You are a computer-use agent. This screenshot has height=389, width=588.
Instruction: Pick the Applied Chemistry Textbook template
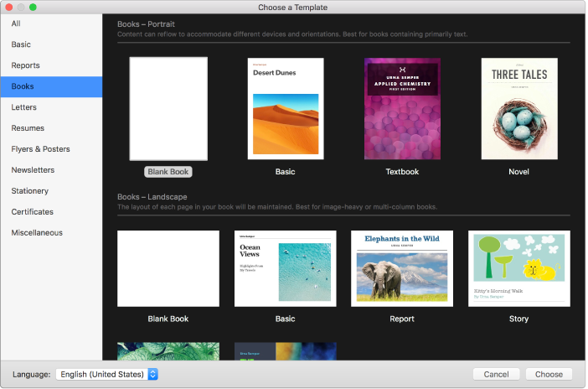coord(402,108)
